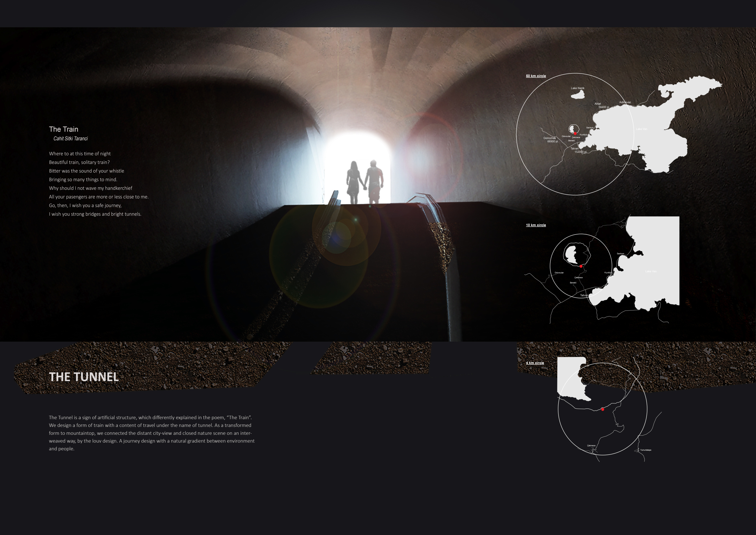Click the Tunnel description paragraph

coord(152,433)
